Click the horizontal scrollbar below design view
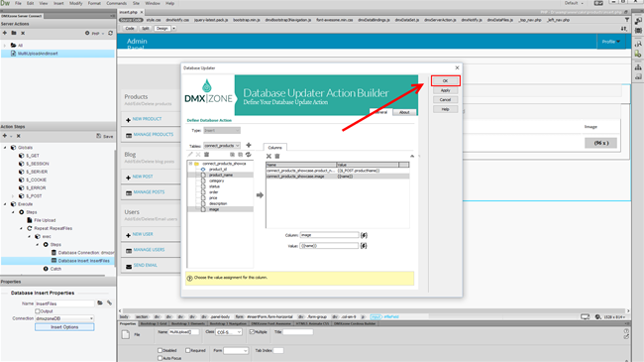This screenshot has height=362, width=644. point(374,311)
